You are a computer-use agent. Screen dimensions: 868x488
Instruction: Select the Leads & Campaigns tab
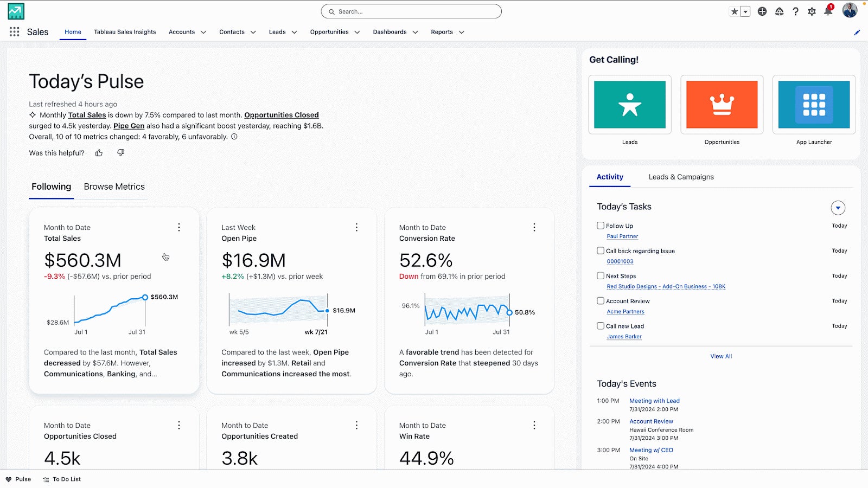coord(681,177)
